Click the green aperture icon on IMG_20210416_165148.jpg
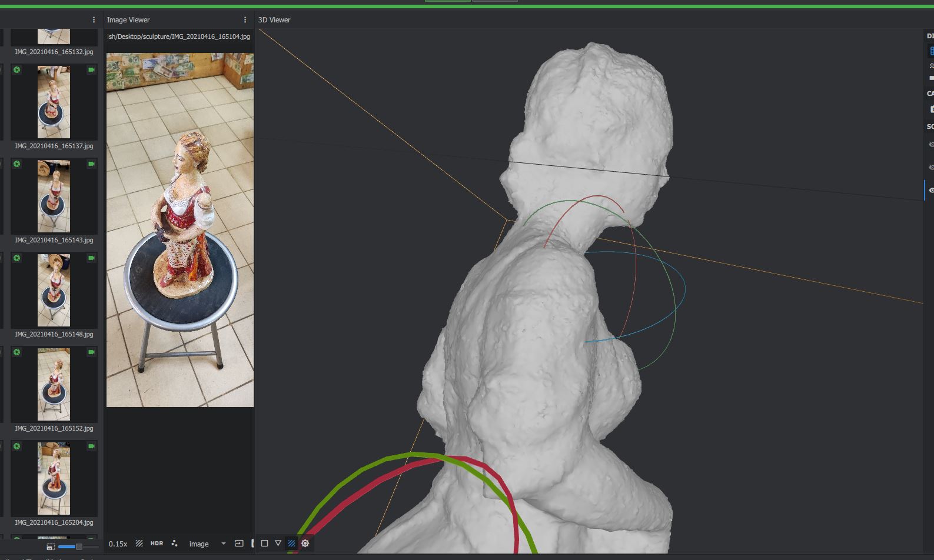Screen dimensions: 934x560 pyautogui.click(x=17, y=258)
